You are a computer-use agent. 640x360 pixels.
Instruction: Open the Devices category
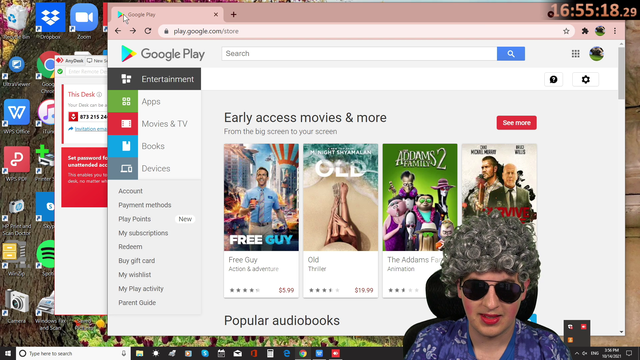click(154, 168)
